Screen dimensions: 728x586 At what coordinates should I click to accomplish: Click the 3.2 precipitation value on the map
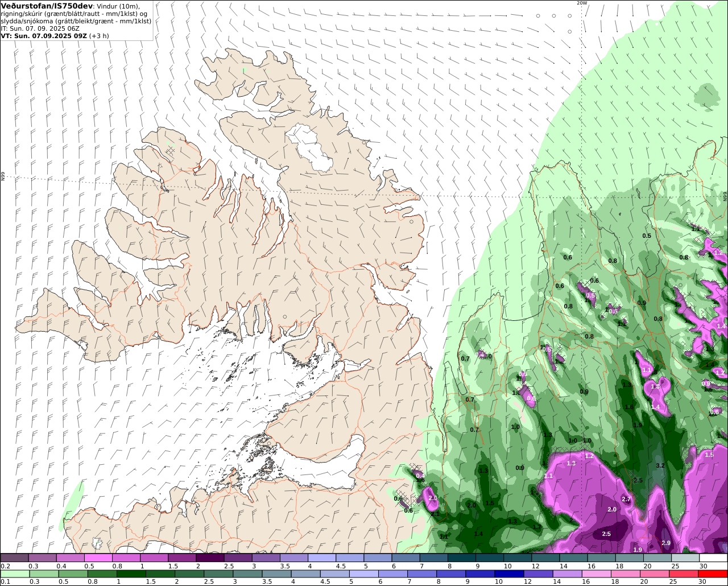click(x=660, y=465)
